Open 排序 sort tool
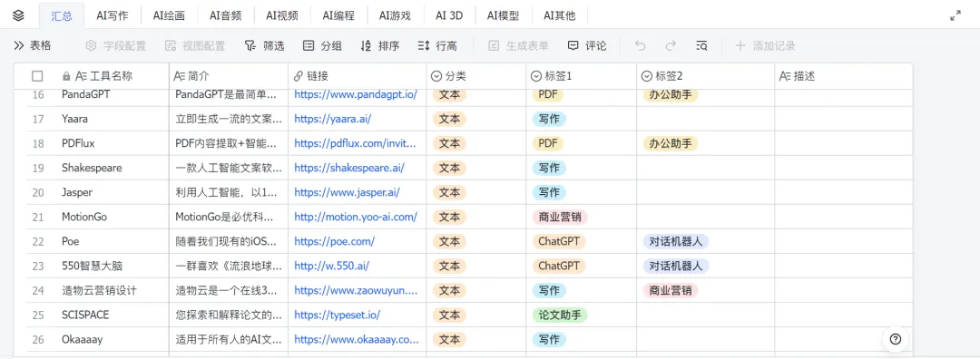980x359 pixels. click(379, 45)
